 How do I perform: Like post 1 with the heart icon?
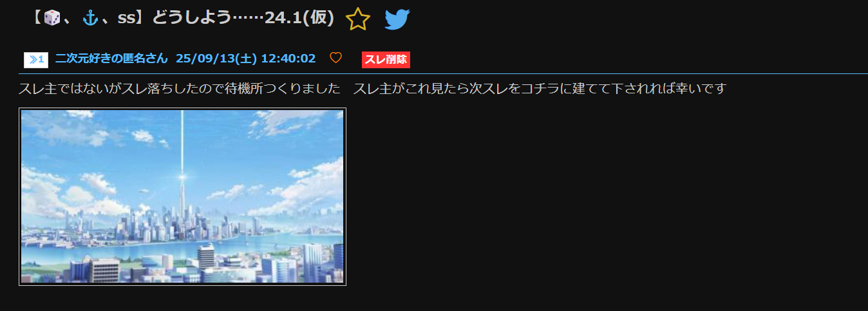point(335,58)
